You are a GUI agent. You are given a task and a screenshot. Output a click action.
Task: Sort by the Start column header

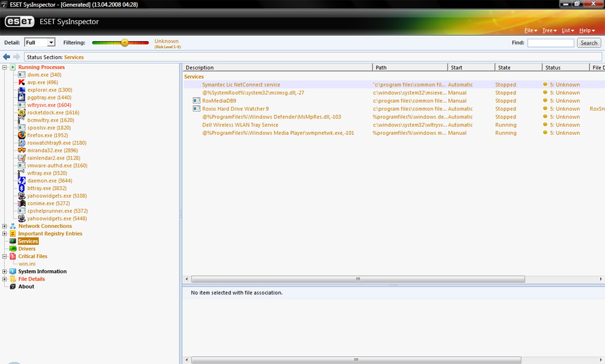[471, 68]
